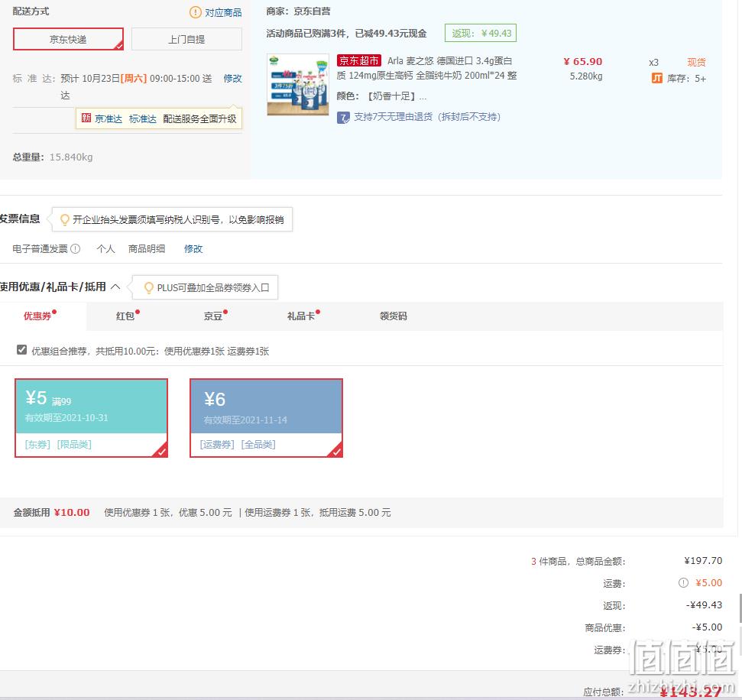
Task: Click the ¥197.70 total goods amount
Action: (703, 561)
